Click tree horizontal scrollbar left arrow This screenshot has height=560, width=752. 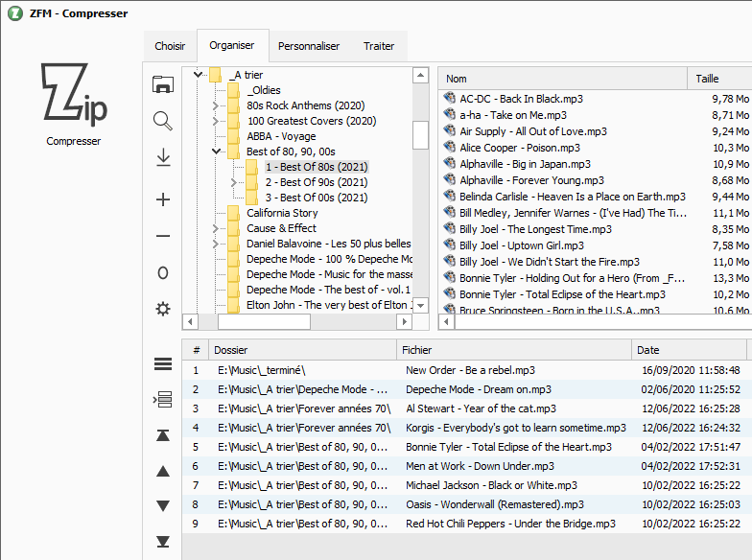[190, 322]
